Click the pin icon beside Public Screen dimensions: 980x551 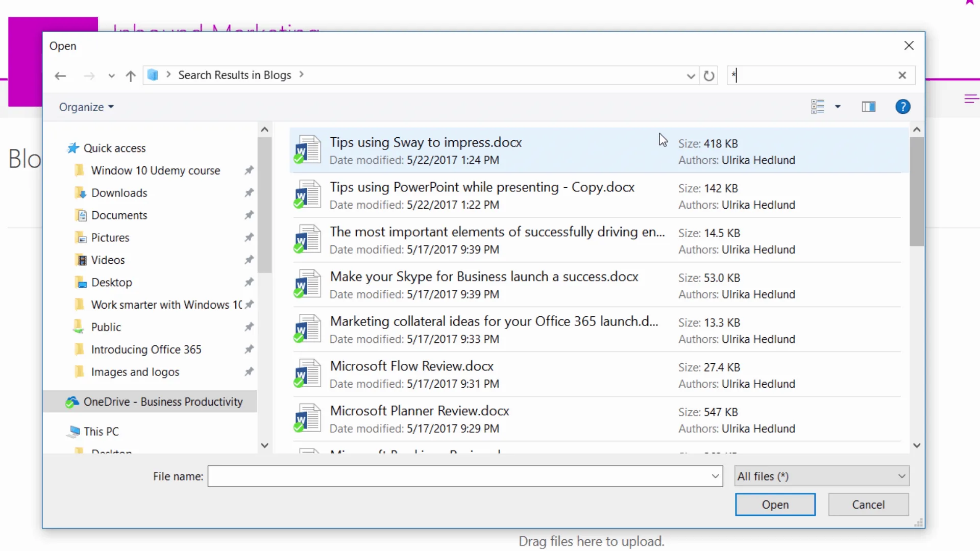[249, 327]
